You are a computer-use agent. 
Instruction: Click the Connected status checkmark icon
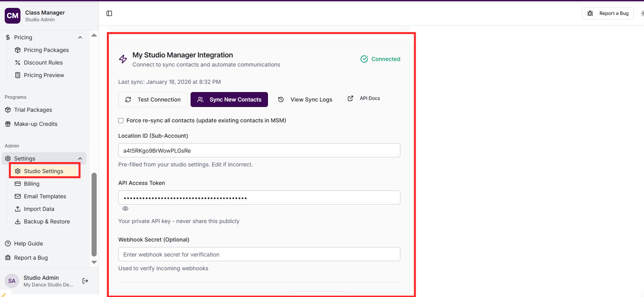(x=364, y=59)
